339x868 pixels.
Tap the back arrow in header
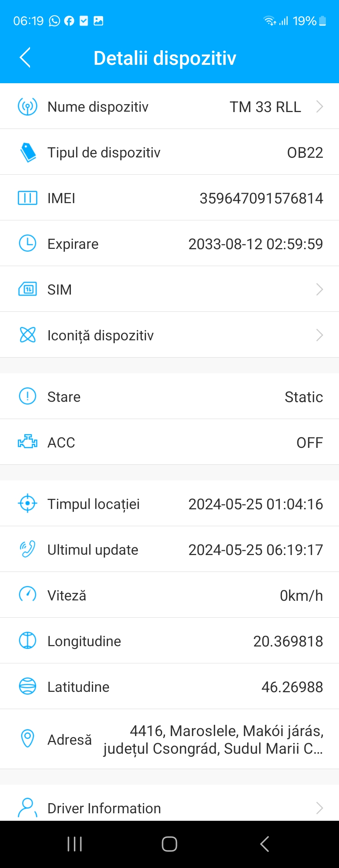click(25, 58)
